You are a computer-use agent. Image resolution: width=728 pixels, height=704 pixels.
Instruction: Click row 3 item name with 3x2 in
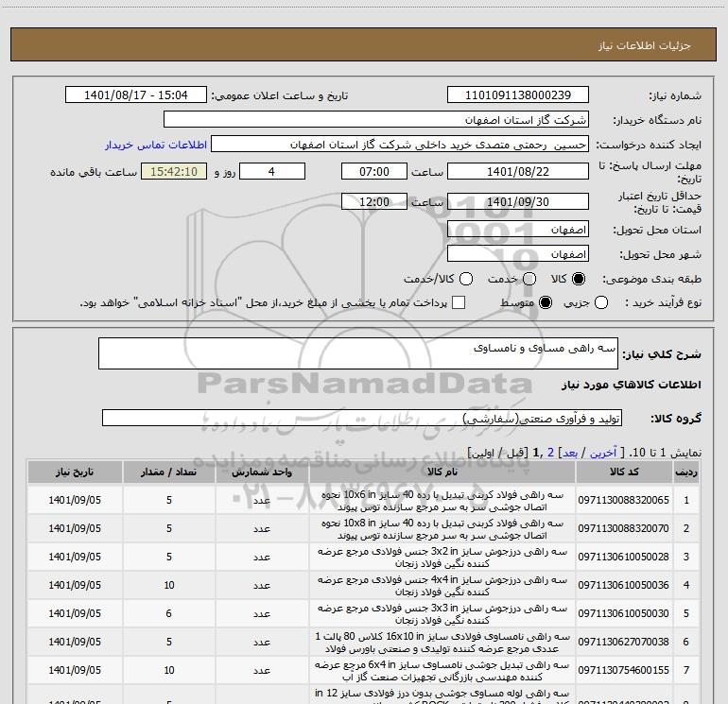click(442, 558)
